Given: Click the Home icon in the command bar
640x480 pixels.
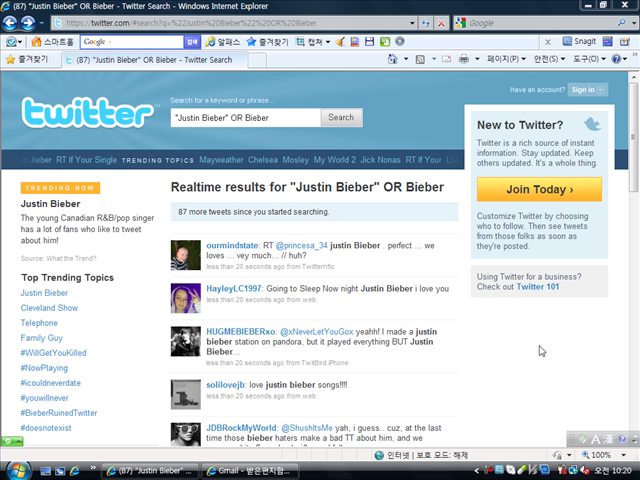Looking at the screenshot, I should [393, 59].
